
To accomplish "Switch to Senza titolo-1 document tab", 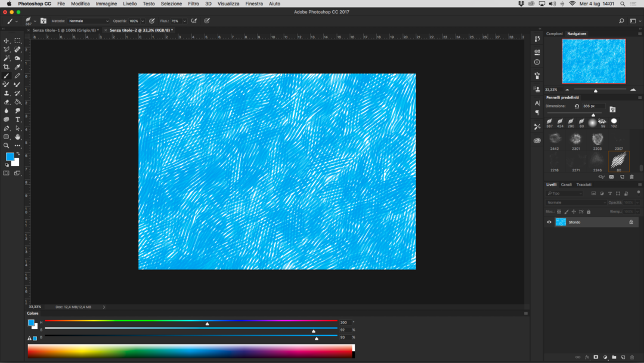I will coord(66,30).
